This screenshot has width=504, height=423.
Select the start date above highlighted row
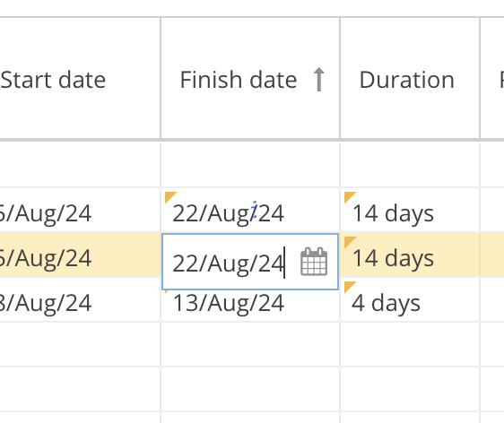[46, 213]
